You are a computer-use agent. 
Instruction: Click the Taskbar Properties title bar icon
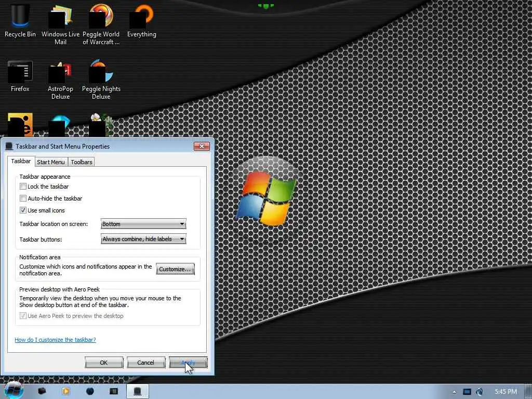[x=9, y=146]
